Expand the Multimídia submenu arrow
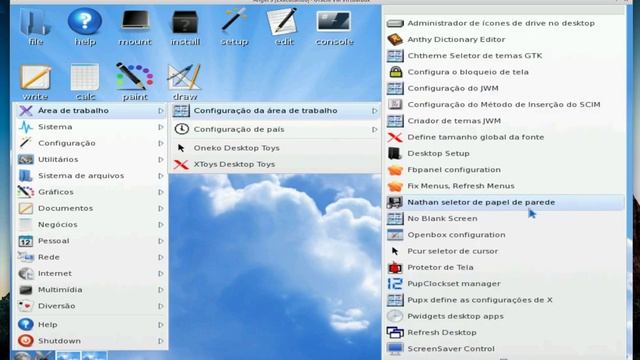Viewport: 640px width, 360px height. pyautogui.click(x=161, y=290)
